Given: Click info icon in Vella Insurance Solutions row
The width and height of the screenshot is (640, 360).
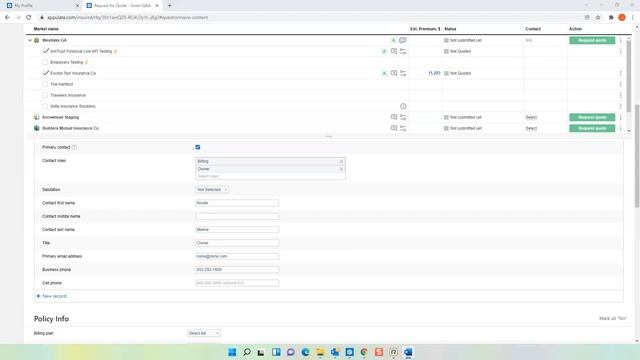Looking at the screenshot, I should coord(403,106).
